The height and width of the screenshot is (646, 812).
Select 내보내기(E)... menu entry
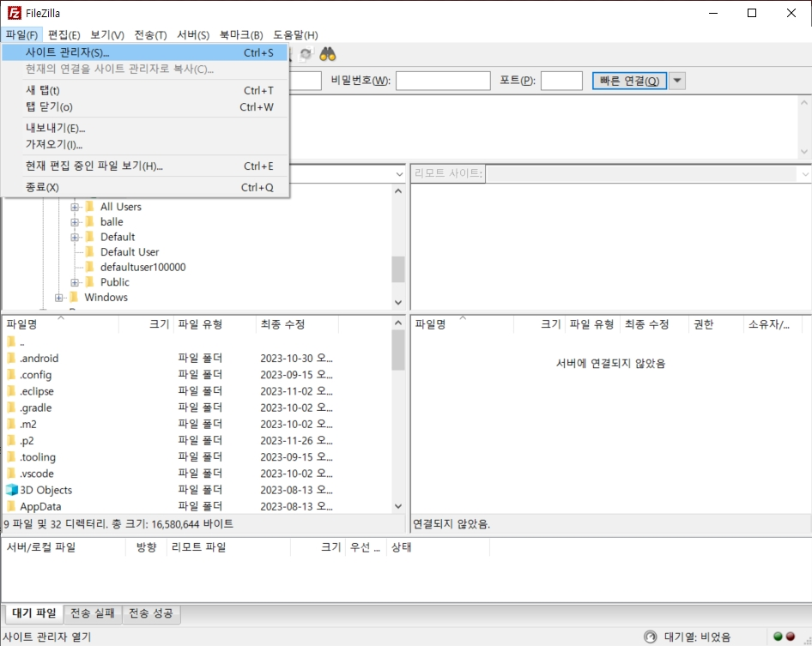coord(145,129)
